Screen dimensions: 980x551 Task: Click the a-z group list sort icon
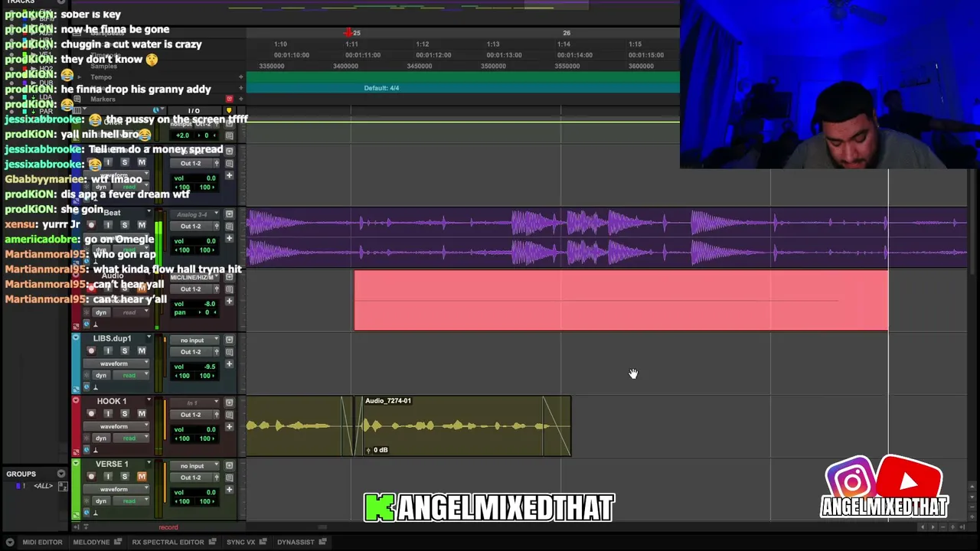(64, 487)
